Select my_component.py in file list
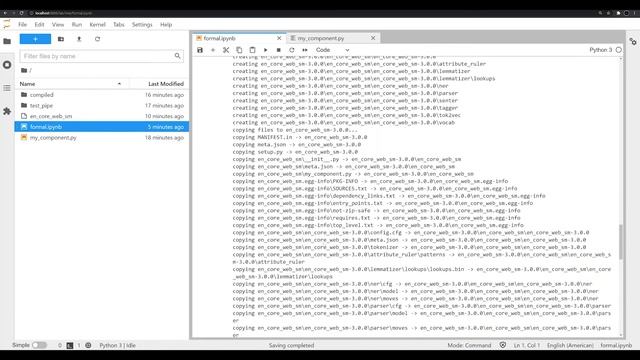Screen dimensions: 640x360 pos(102,138)
